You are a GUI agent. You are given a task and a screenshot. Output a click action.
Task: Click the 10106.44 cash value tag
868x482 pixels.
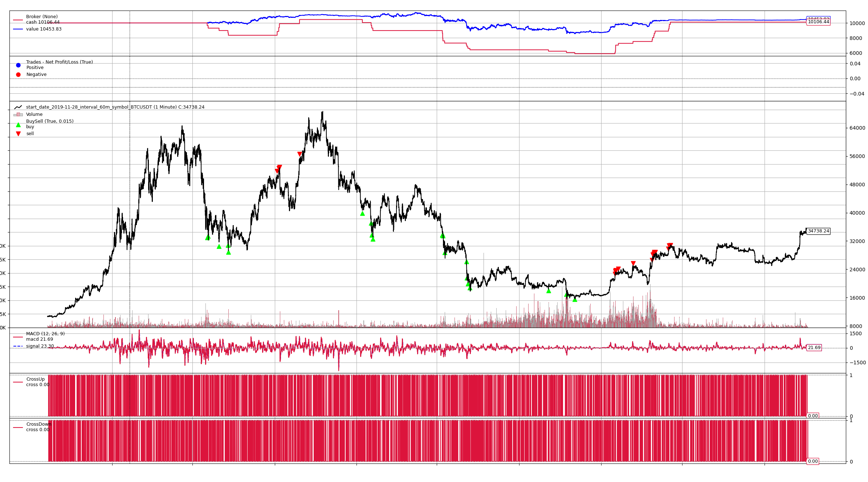click(818, 22)
